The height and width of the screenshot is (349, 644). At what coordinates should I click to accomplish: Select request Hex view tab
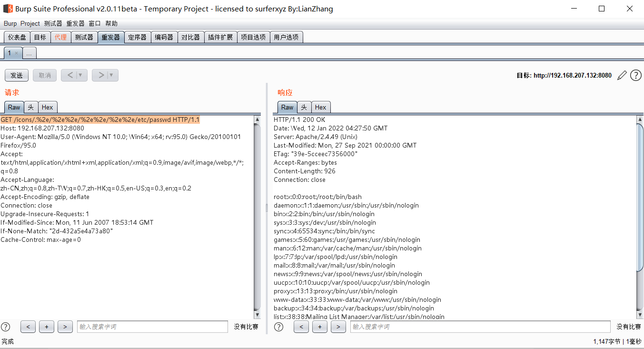(x=48, y=107)
